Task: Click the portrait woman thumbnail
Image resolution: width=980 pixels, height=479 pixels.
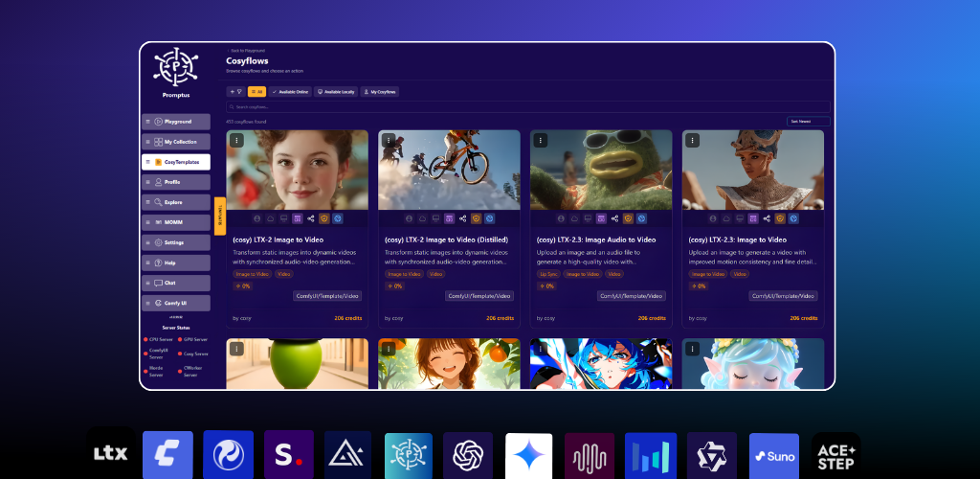Action: (x=298, y=170)
